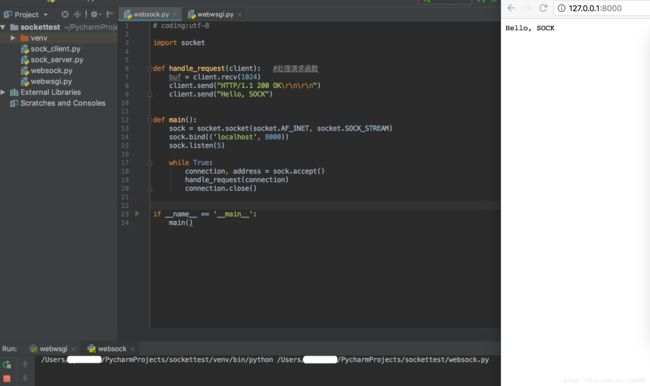Screen dimensions: 650x386
Task: Collapse the sockettest project root
Action: 3,27
